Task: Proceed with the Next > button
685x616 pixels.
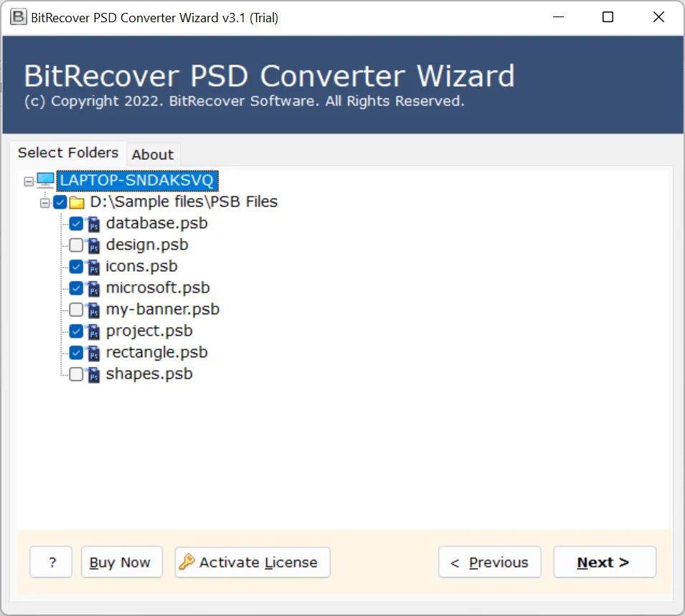Action: click(x=605, y=562)
